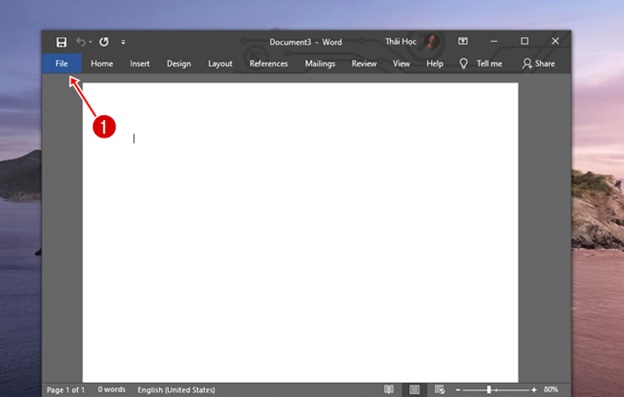Click the Save icon in quick access toolbar

coord(61,42)
